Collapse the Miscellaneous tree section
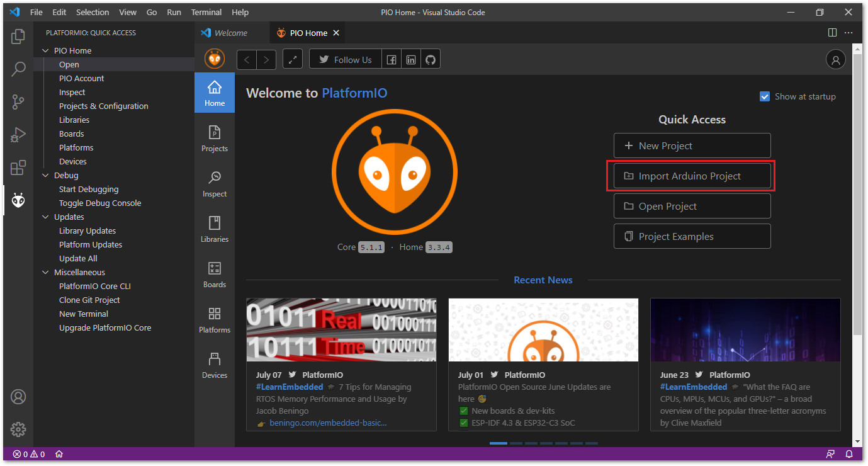 pyautogui.click(x=45, y=272)
